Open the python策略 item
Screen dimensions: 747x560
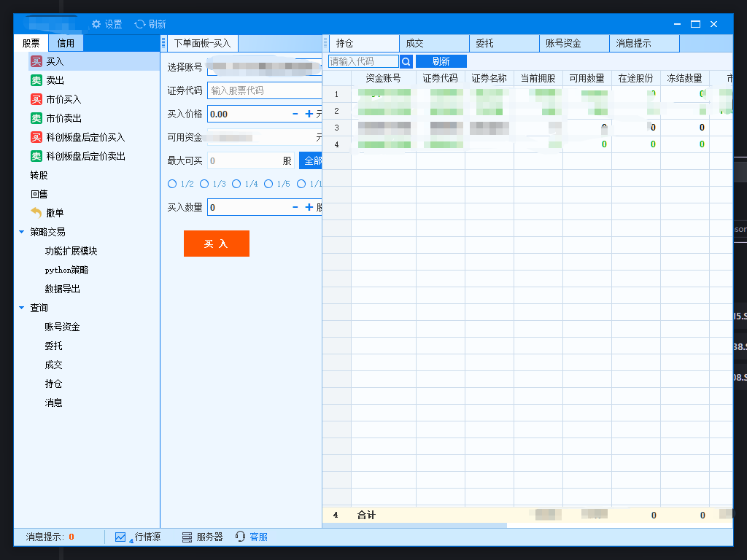pos(66,270)
